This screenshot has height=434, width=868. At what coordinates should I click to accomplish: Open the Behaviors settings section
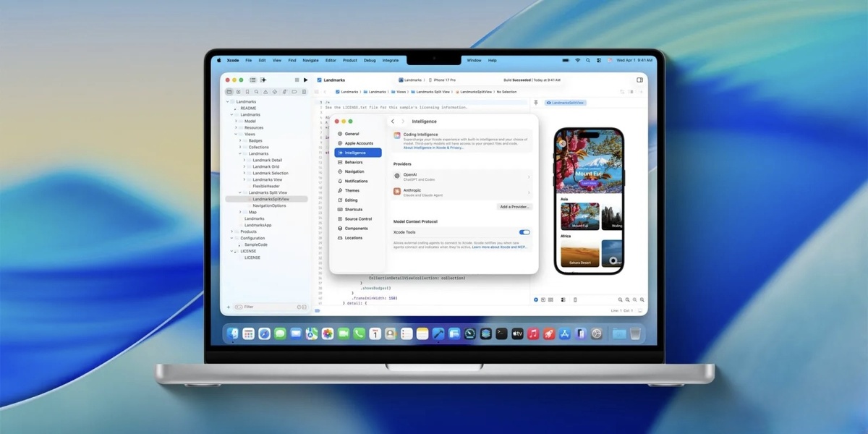354,162
